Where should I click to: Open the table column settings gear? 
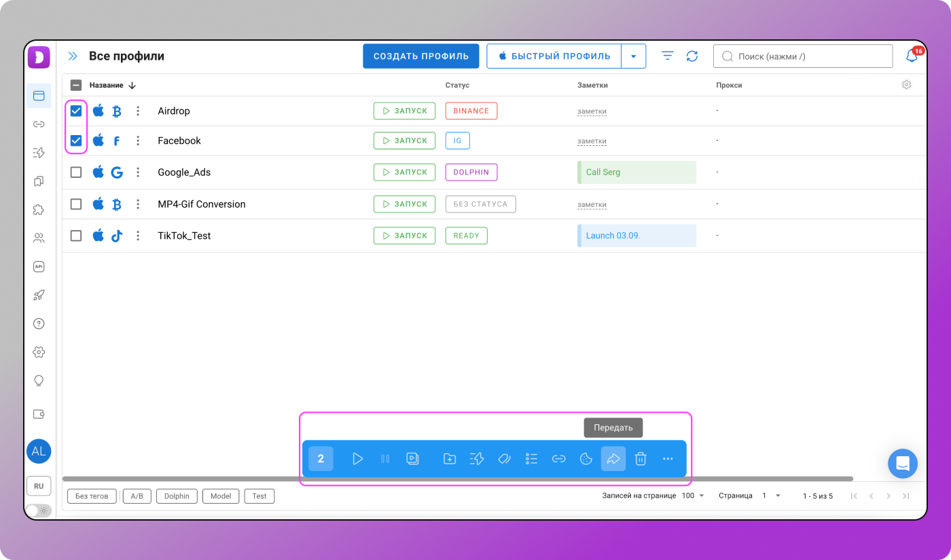coord(906,85)
